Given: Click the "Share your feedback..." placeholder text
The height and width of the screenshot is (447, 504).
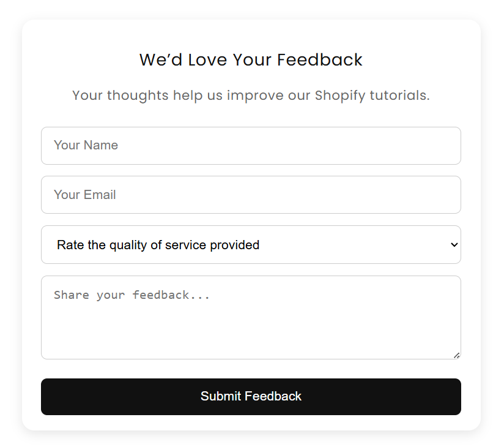Looking at the screenshot, I should pos(132,295).
